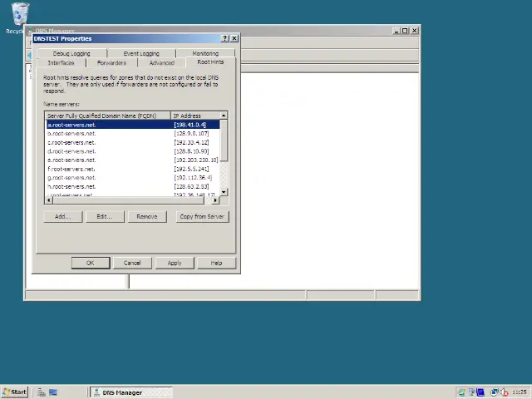Image resolution: width=532 pixels, height=399 pixels.
Task: Click Copy from Server button
Action: click(202, 216)
